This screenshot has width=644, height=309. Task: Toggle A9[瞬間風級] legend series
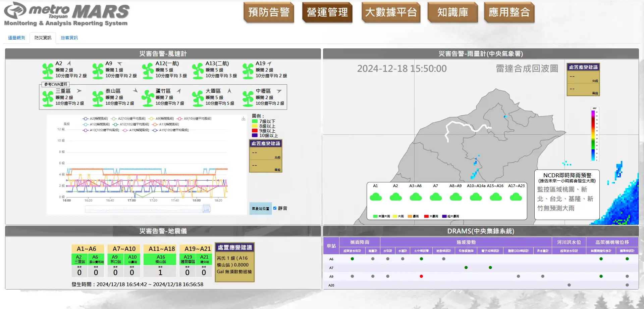(x=161, y=119)
